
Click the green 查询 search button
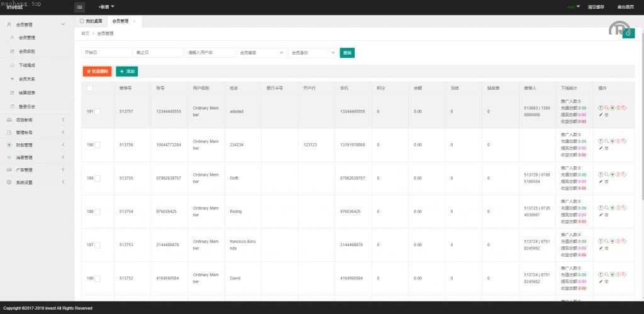(x=347, y=53)
